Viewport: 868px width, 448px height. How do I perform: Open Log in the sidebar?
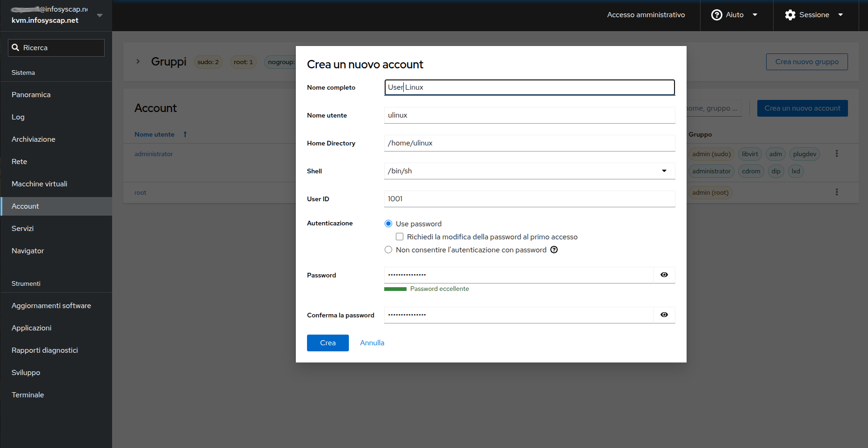56,117
